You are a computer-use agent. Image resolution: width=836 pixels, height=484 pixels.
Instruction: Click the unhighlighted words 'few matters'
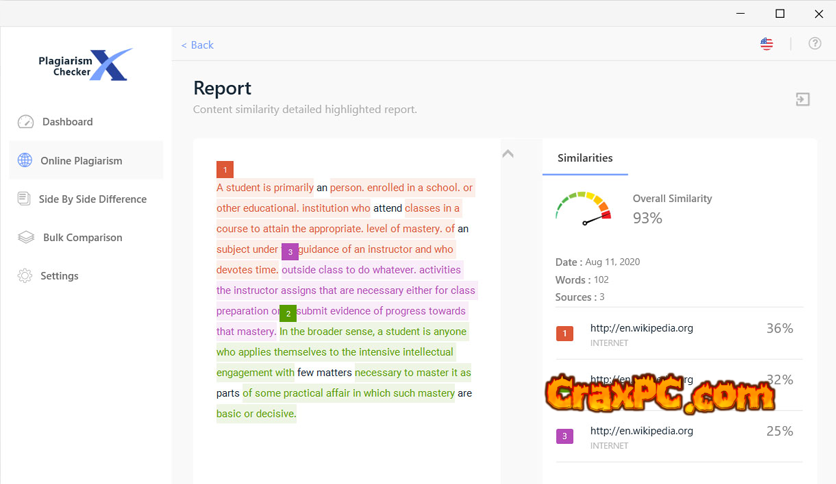pos(324,372)
